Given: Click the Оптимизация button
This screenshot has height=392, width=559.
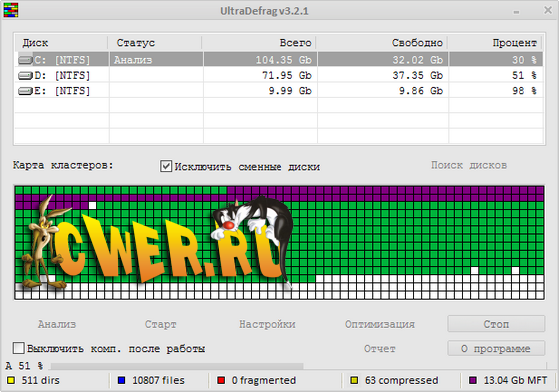Looking at the screenshot, I should pyautogui.click(x=380, y=324).
